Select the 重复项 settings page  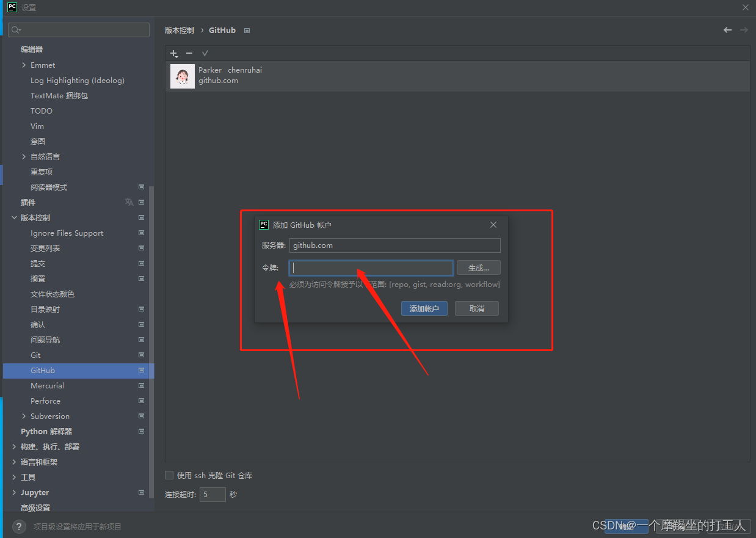pos(42,172)
